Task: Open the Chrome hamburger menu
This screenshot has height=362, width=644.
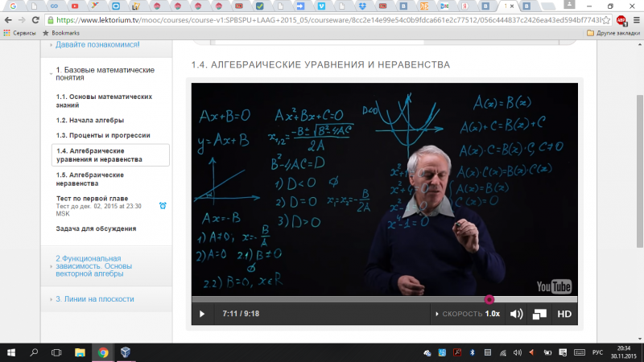Action: click(x=637, y=20)
